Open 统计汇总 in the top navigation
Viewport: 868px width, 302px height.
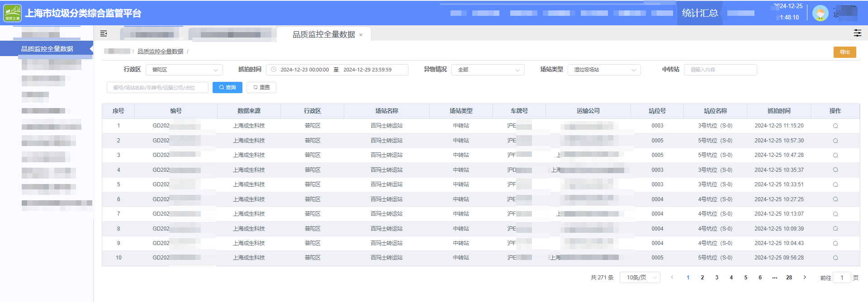pyautogui.click(x=700, y=13)
